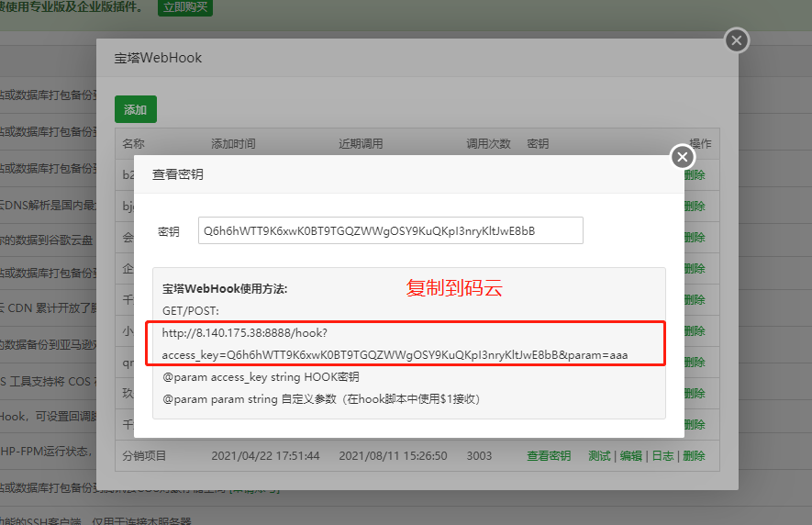Image resolution: width=812 pixels, height=525 pixels.
Task: Click the 名称 column header
Action: click(133, 143)
